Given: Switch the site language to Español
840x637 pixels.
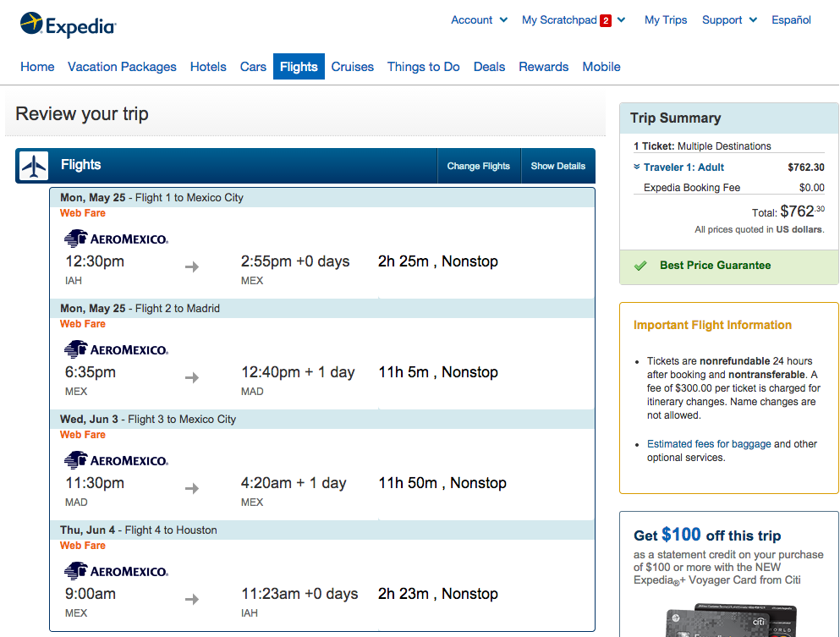Looking at the screenshot, I should [791, 19].
